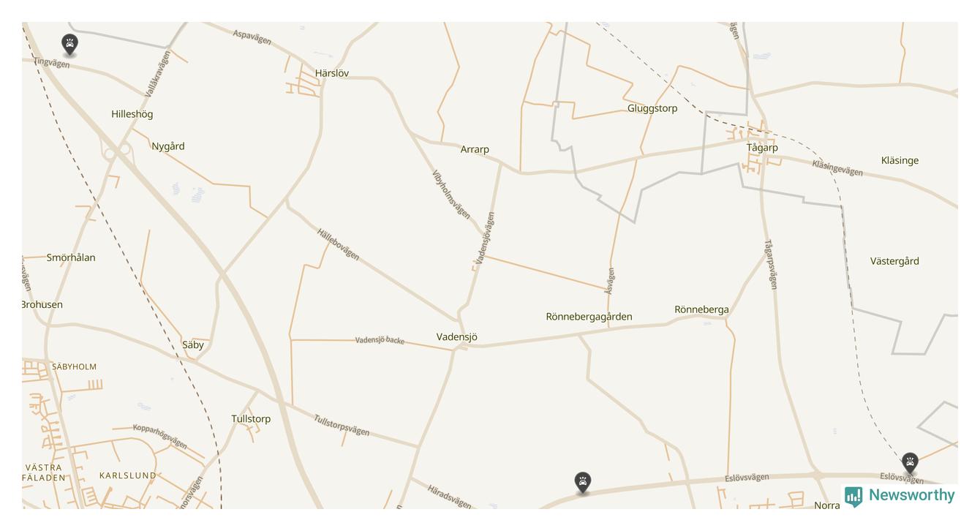The height and width of the screenshot is (531, 980).
Task: Select the Vadensjö place label
Action: click(x=457, y=337)
